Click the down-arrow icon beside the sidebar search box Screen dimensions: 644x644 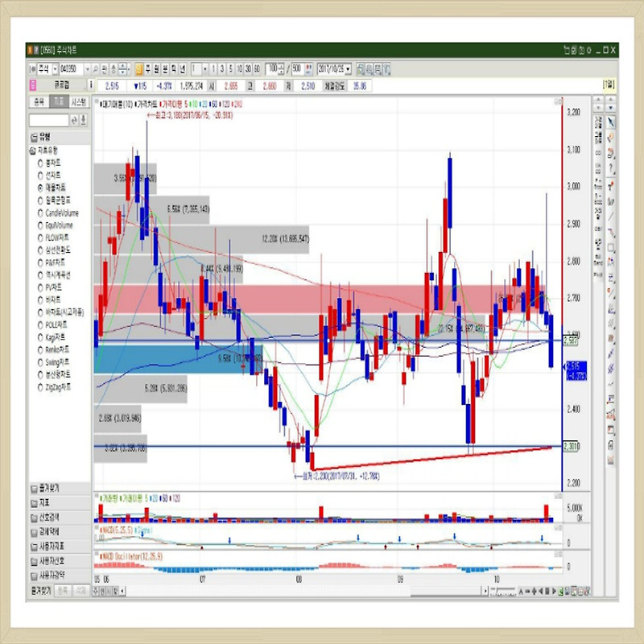pos(83,120)
